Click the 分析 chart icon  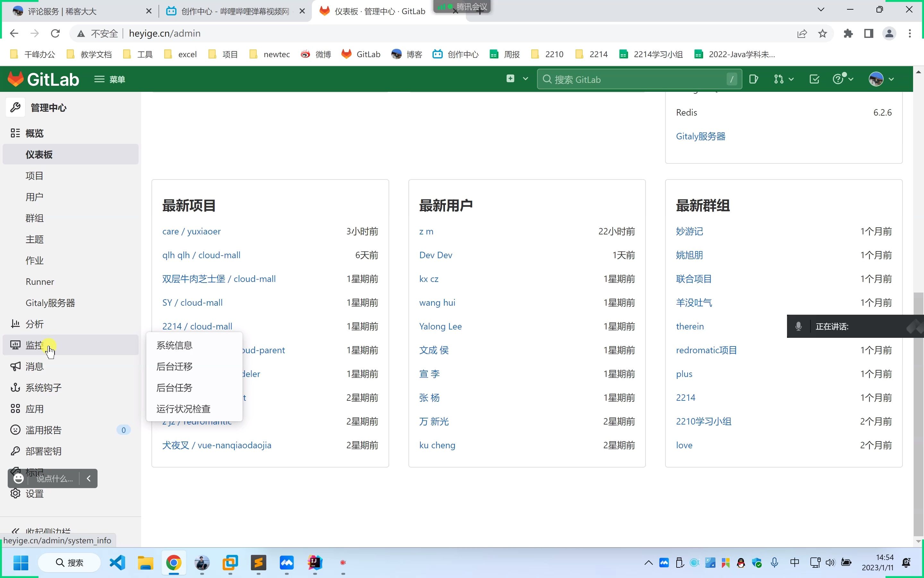click(15, 324)
